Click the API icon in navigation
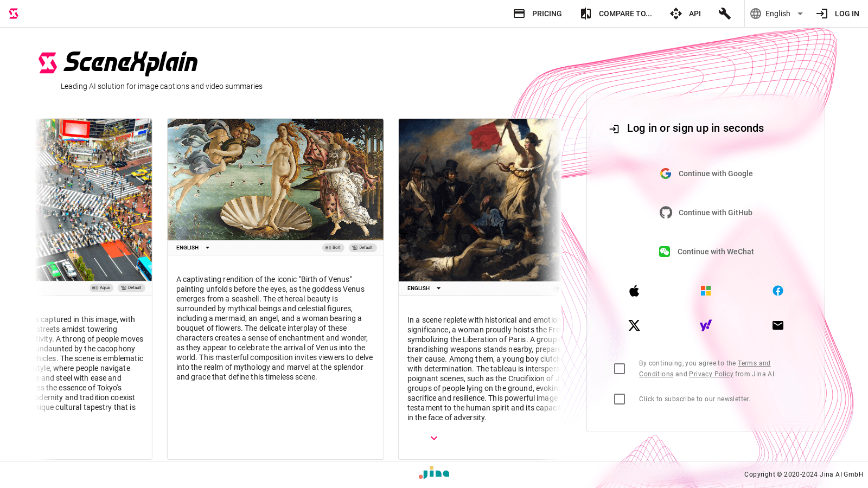Screen dimensions: 868x488 (676, 14)
